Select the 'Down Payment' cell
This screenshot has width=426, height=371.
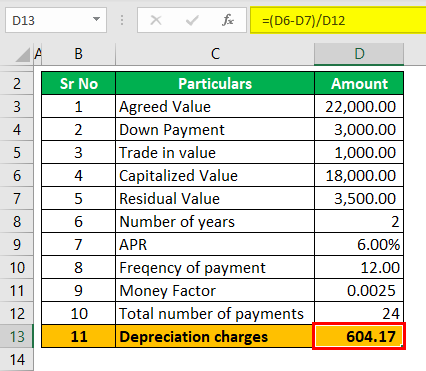pyautogui.click(x=215, y=130)
